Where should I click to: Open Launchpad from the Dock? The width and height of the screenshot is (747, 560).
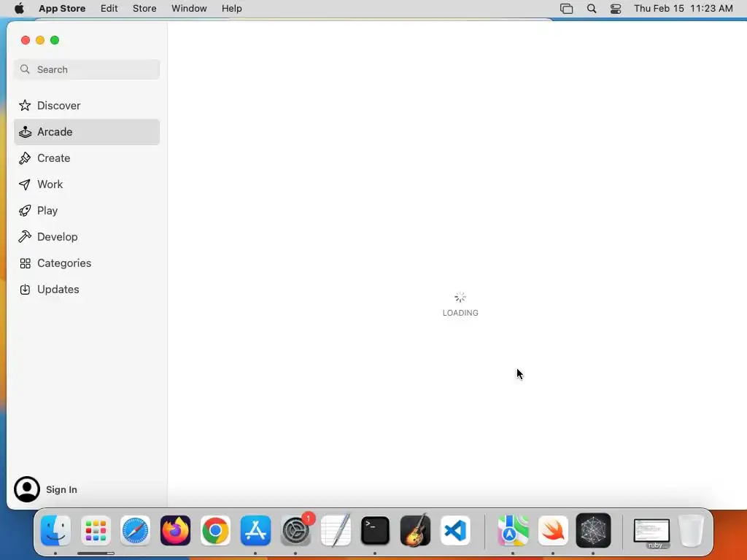96,531
